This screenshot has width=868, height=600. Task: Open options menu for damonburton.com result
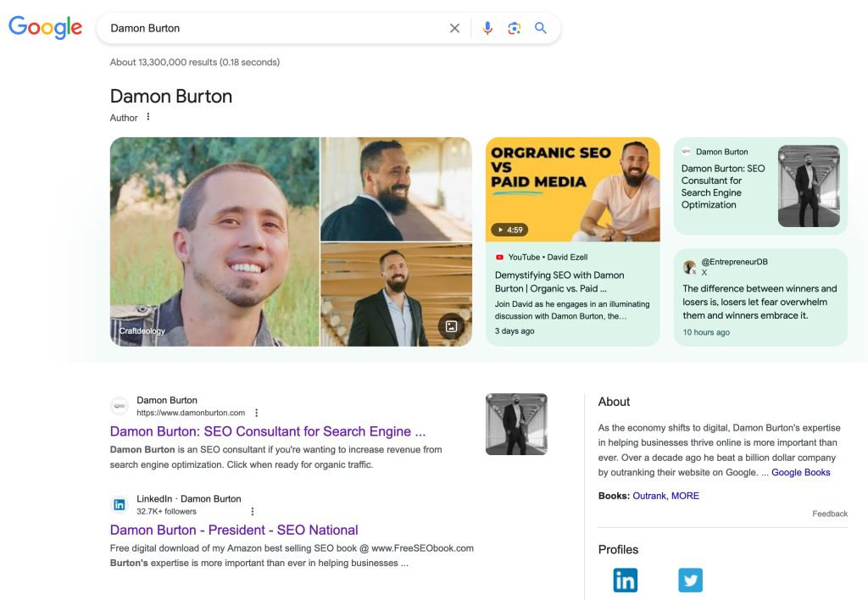coord(256,413)
